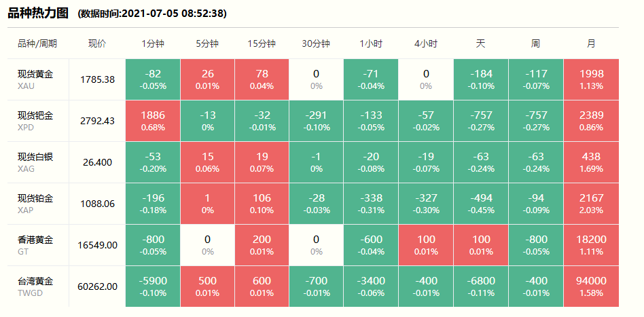Select the 现货白银 XAG row label
Image resolution: width=644 pixels, height=317 pixels.
coord(35,162)
